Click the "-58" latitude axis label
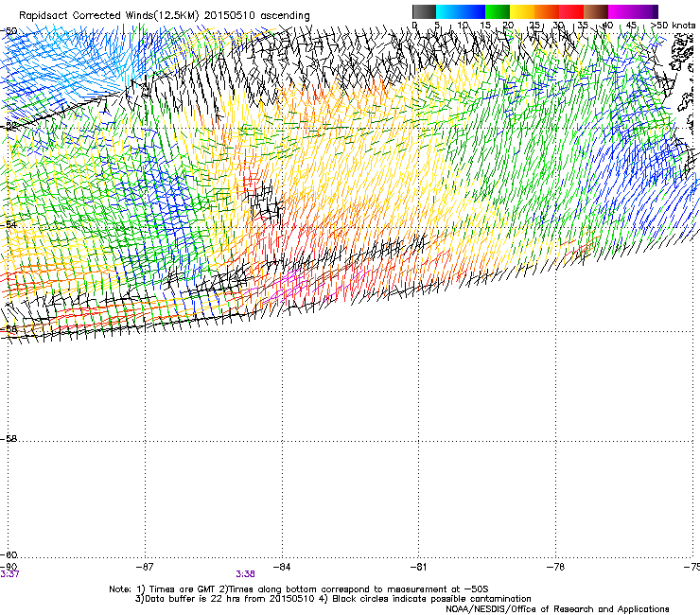The image size is (700, 615). [9, 439]
